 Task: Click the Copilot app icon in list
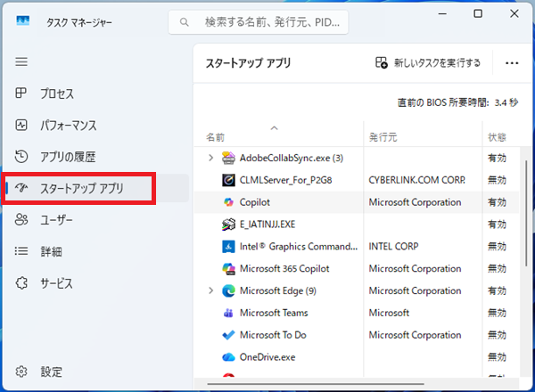click(x=228, y=202)
